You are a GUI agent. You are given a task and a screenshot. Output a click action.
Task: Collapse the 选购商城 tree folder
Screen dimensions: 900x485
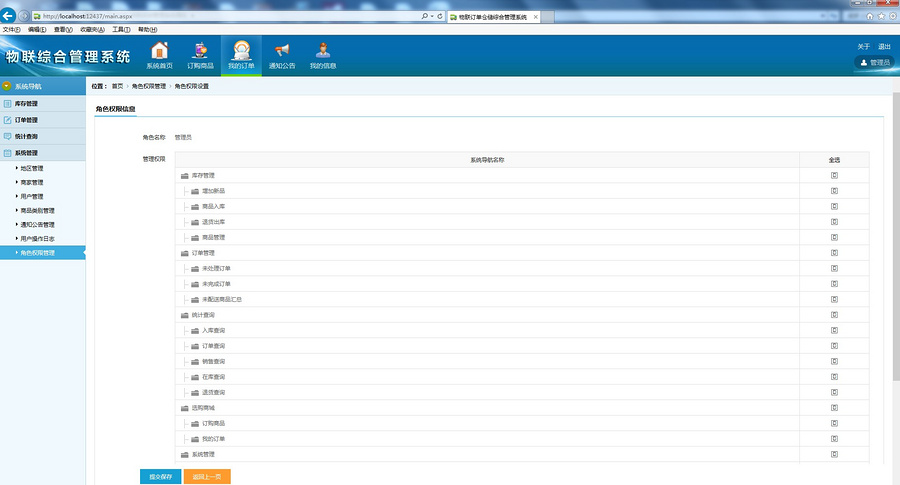tap(185, 408)
